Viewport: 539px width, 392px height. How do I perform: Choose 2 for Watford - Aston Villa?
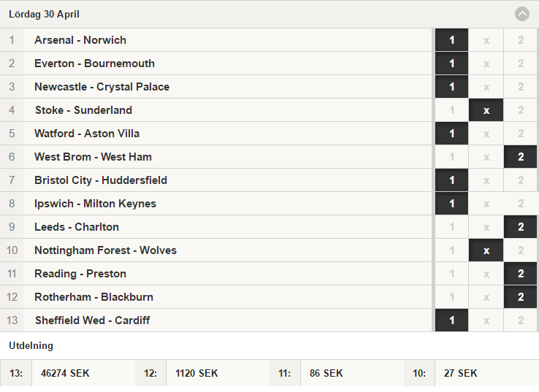pyautogui.click(x=521, y=134)
